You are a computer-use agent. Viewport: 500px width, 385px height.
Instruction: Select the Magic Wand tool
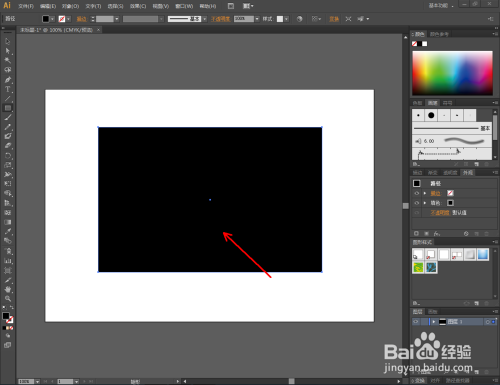pyautogui.click(x=8, y=60)
